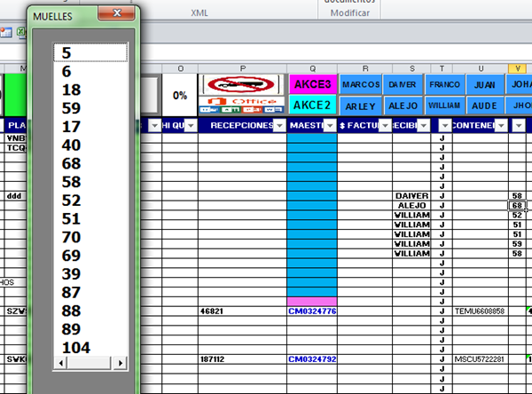Click the calendar-table icon in the toolbar
The width and height of the screenshot is (532, 394).
click(6, 33)
